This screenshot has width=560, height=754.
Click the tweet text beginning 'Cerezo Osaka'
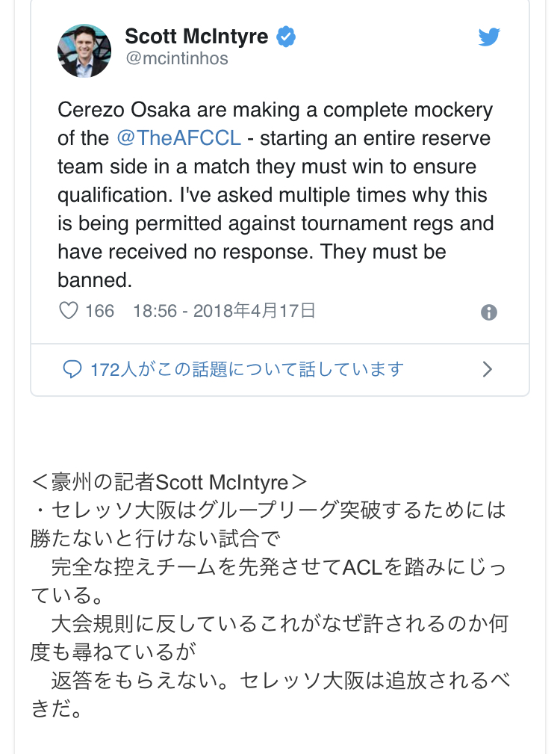[x=276, y=195]
